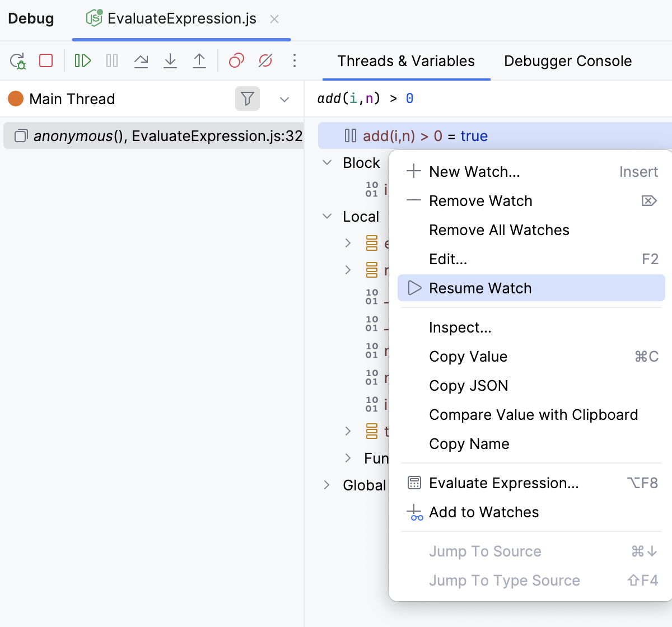Stop the debug session
Screen dimensions: 672x627
click(45, 60)
